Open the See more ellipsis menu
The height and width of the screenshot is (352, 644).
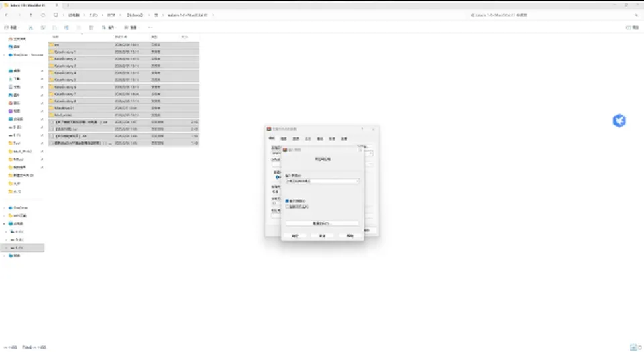click(x=150, y=27)
